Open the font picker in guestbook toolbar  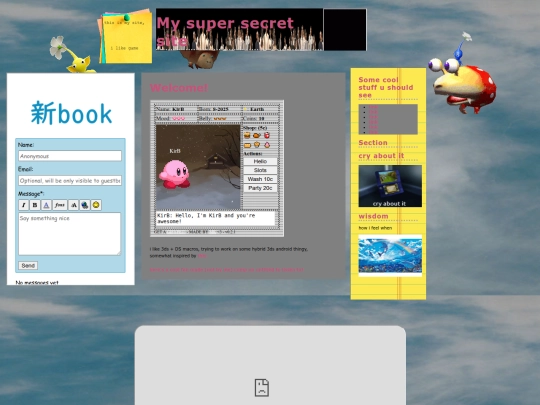60,205
